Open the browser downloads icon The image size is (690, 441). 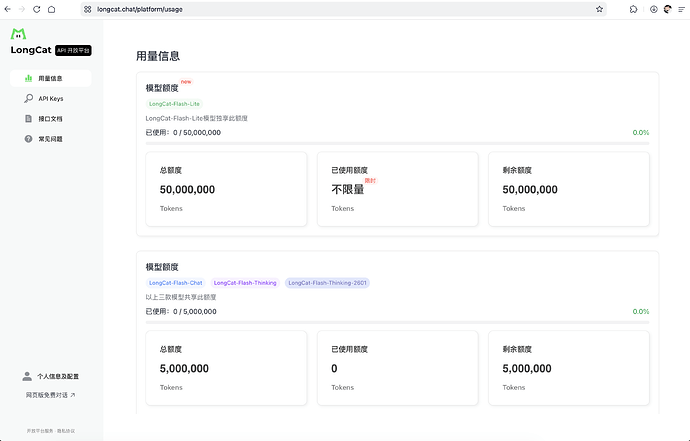click(654, 9)
